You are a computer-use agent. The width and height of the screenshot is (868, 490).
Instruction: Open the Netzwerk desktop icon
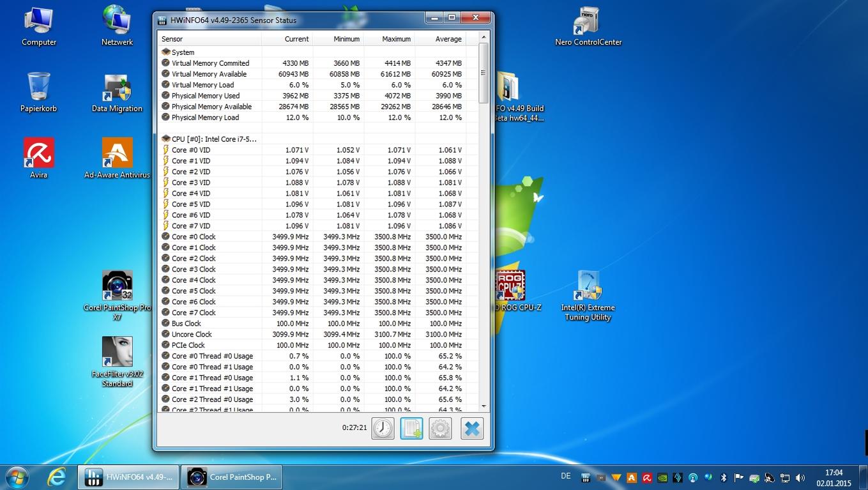pyautogui.click(x=117, y=26)
